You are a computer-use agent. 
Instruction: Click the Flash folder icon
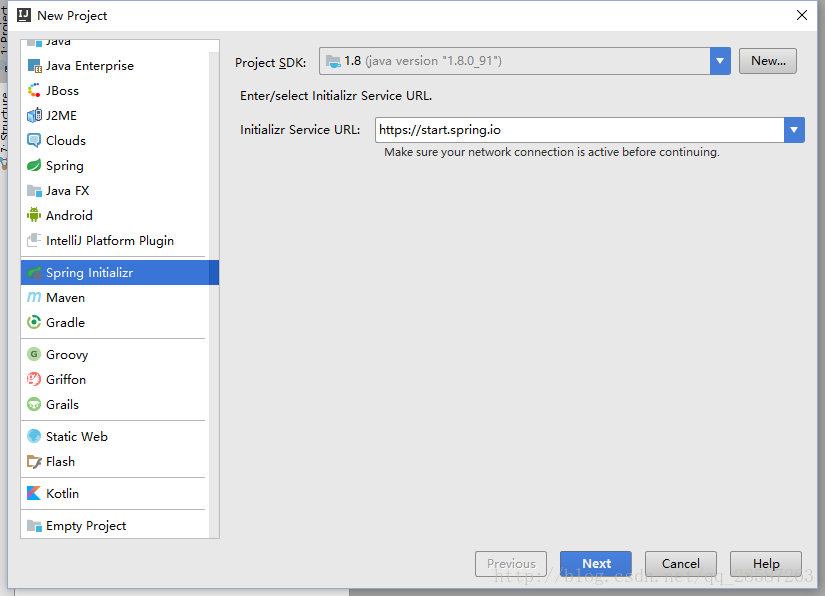tap(34, 461)
